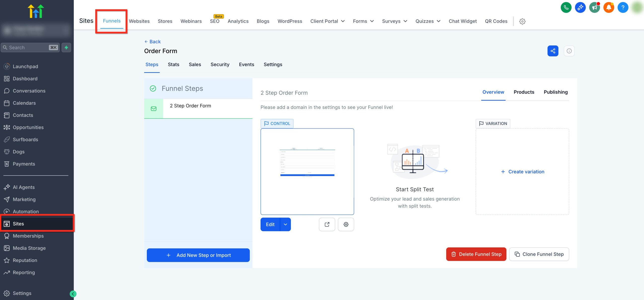This screenshot has width=644, height=300.
Task: Expand the Client Portal dropdown
Action: tap(327, 21)
